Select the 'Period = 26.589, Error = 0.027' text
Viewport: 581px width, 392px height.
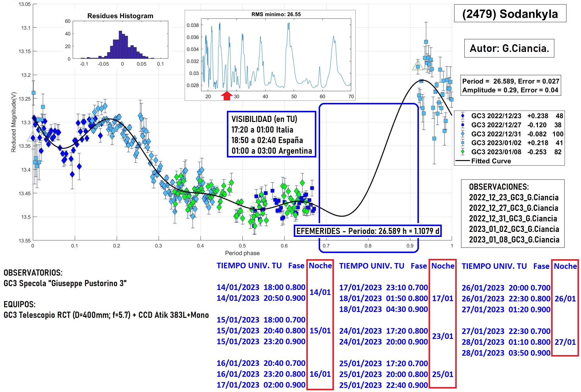point(511,81)
